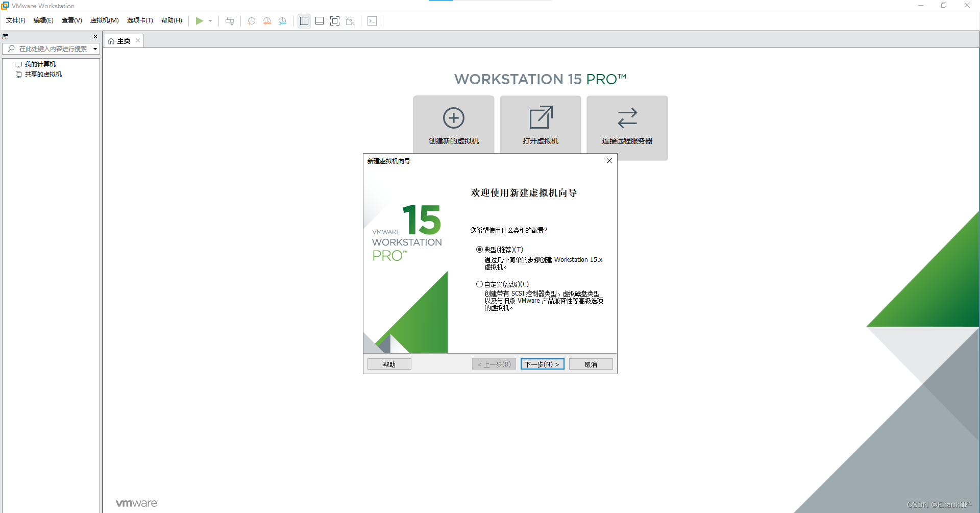
Task: Click the magnifier icon in library search
Action: pyautogui.click(x=11, y=49)
